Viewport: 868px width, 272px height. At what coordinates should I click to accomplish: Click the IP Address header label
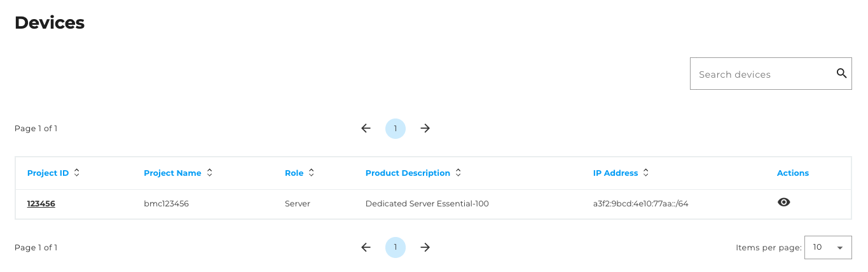615,173
